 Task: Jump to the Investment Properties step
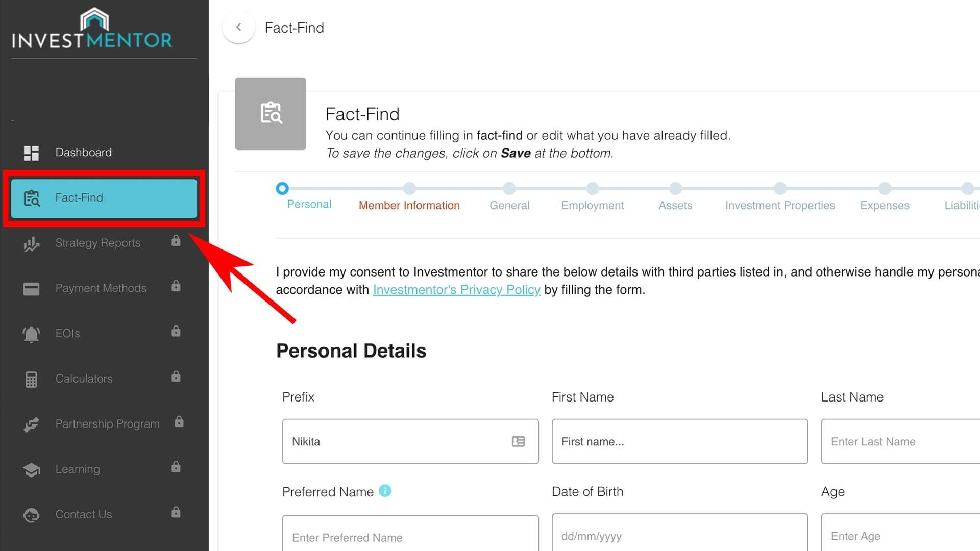tap(779, 205)
